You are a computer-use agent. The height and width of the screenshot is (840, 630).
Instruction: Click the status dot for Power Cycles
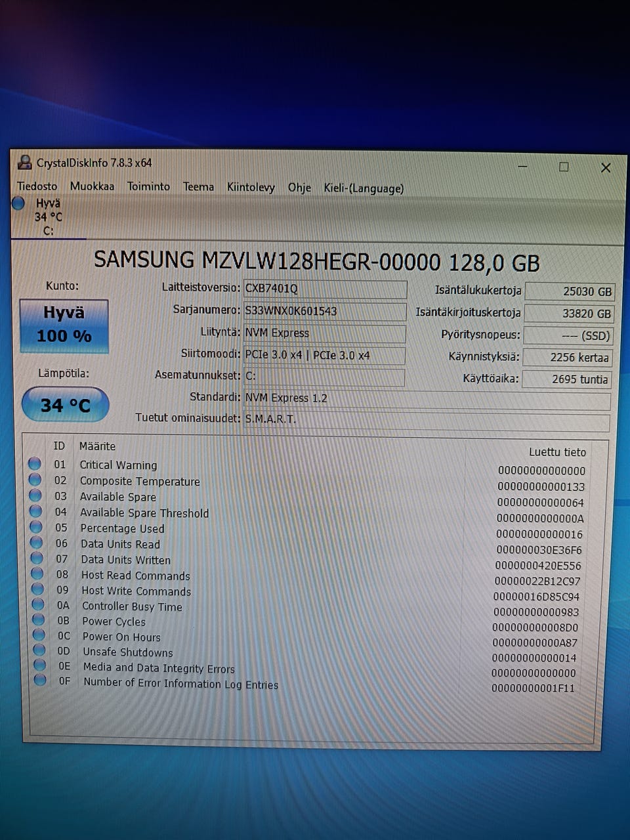39,620
